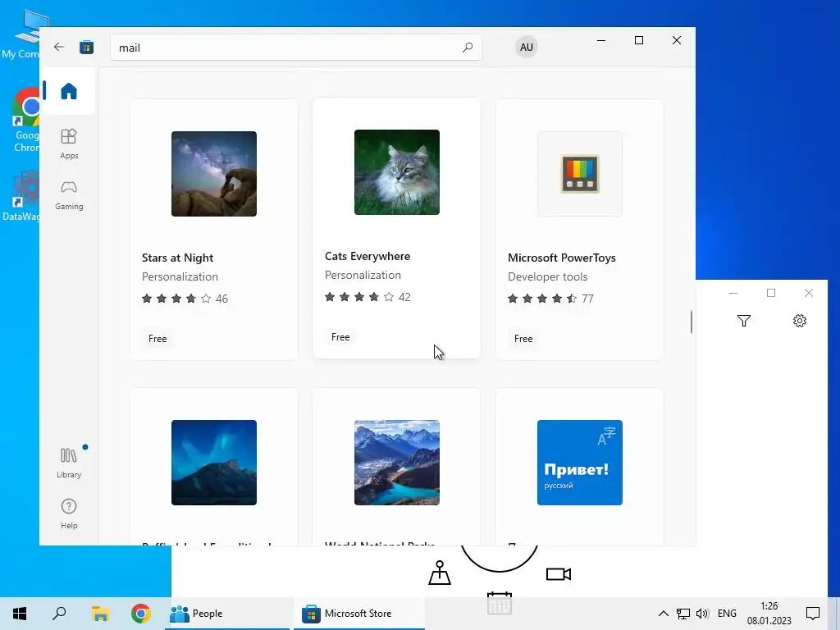This screenshot has height=630, width=840.
Task: Open the Apps section in sidebar
Action: pyautogui.click(x=69, y=144)
